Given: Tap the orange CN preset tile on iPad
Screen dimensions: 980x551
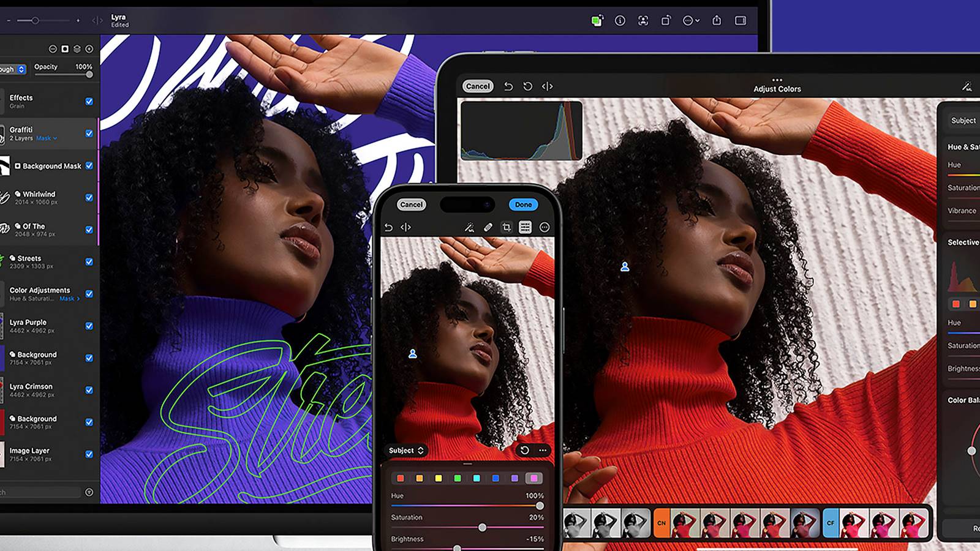Looking at the screenshot, I should 661,523.
